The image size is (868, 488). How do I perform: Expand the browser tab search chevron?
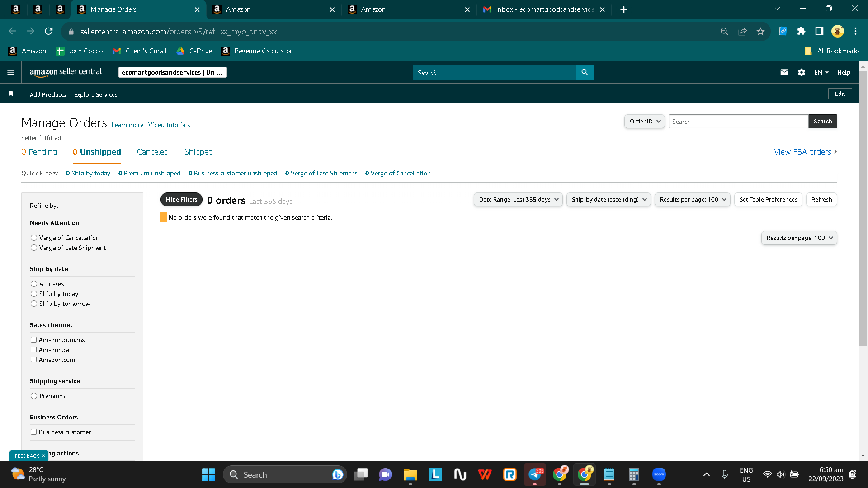tap(778, 9)
